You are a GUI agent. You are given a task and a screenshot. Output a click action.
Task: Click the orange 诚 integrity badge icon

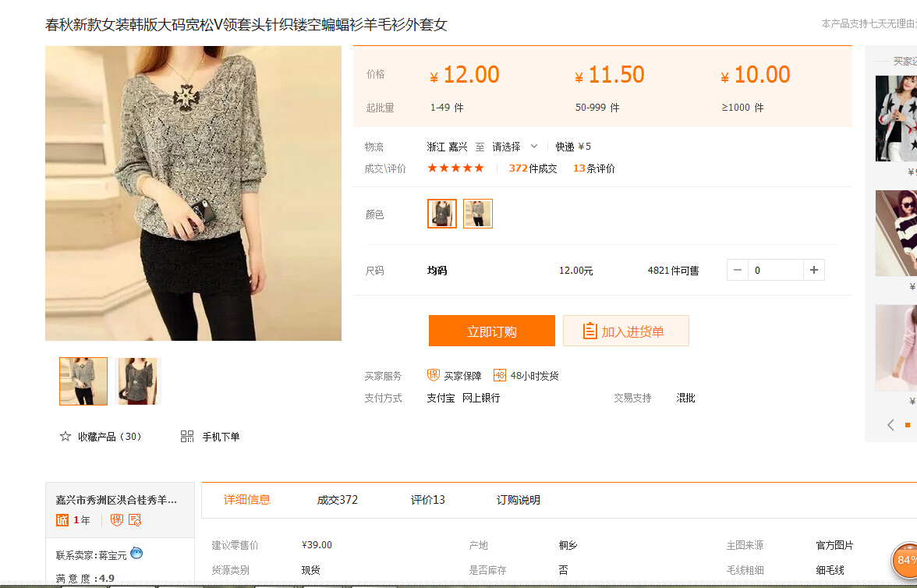click(x=62, y=520)
